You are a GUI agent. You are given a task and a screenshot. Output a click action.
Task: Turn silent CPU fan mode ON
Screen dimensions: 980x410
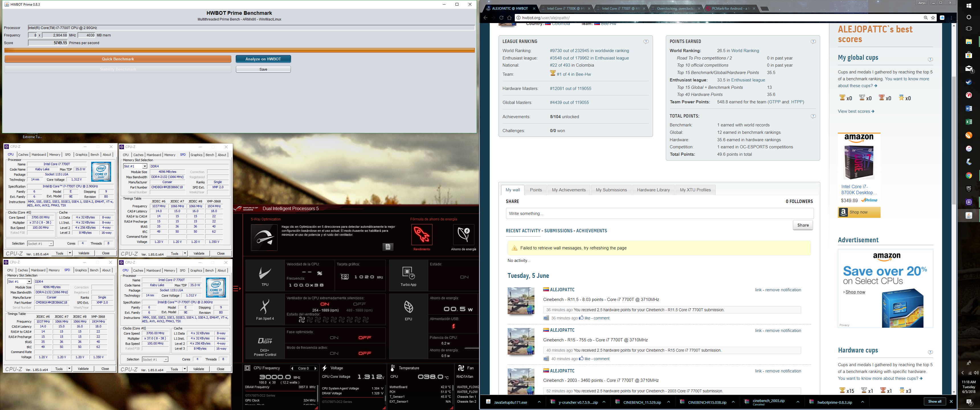(324, 304)
